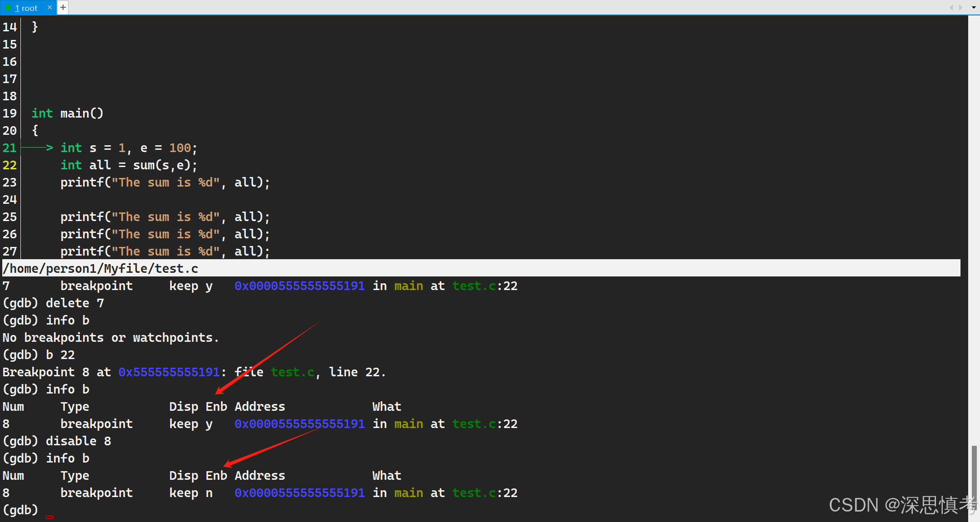Click 0x555555555191 address in Breakpoint 8 line
This screenshot has width=980, height=522.
coord(169,372)
